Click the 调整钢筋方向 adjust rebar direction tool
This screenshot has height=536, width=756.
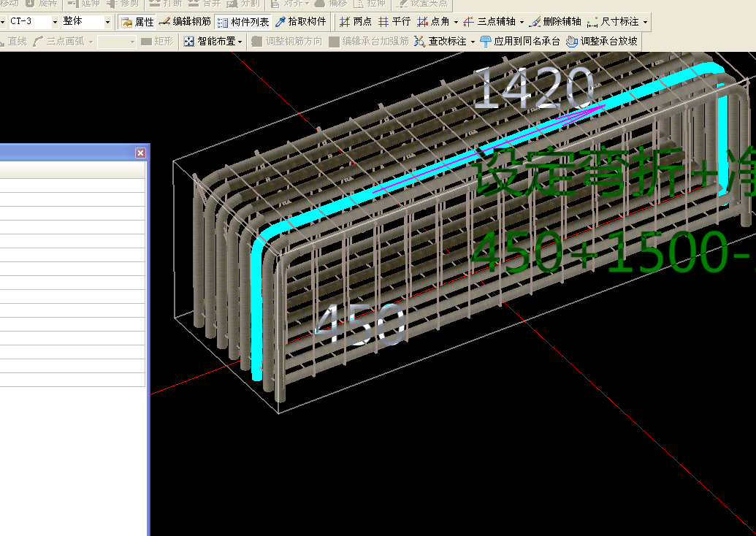(x=286, y=42)
